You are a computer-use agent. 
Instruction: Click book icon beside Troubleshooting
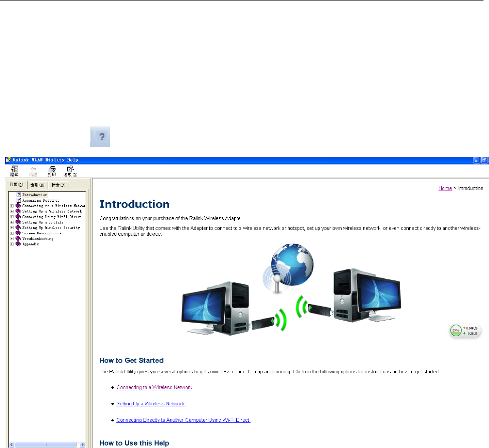(x=18, y=239)
